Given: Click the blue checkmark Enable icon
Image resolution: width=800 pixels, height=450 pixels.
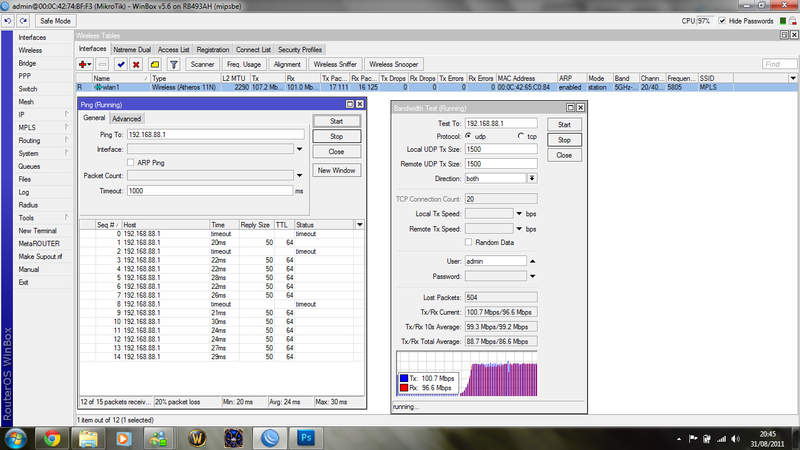Looking at the screenshot, I should 120,64.
